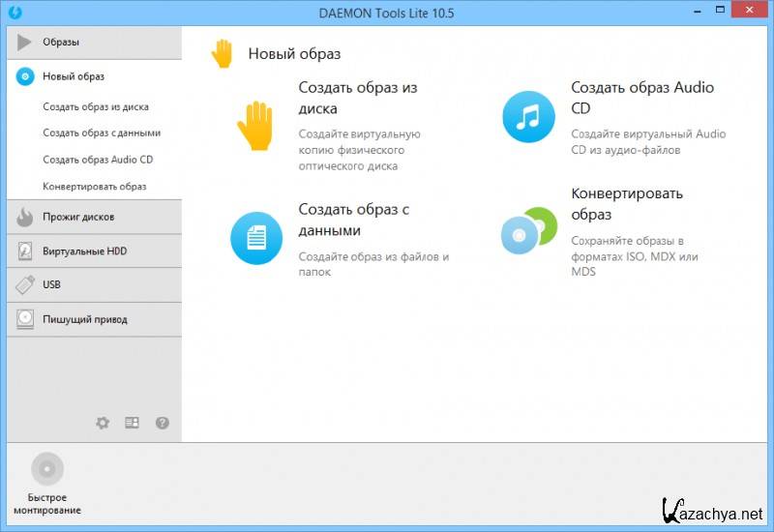
Task: Click the DAEMON Tools logo in title bar
Action: (x=15, y=12)
